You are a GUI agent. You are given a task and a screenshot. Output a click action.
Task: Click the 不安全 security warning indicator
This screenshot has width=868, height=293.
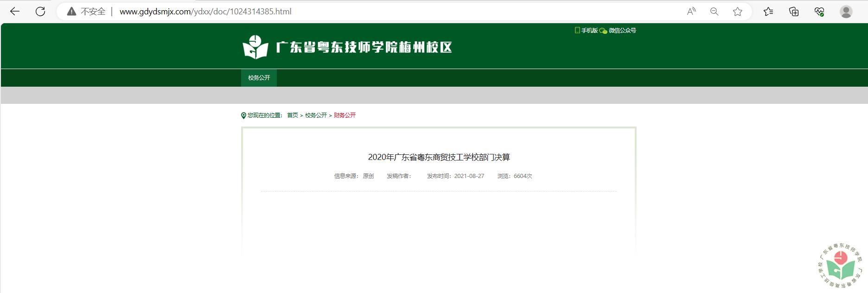pos(87,12)
